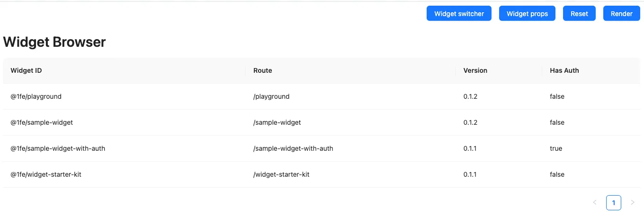
Task: Select the @1fe/sample-widget row
Action: point(322,122)
